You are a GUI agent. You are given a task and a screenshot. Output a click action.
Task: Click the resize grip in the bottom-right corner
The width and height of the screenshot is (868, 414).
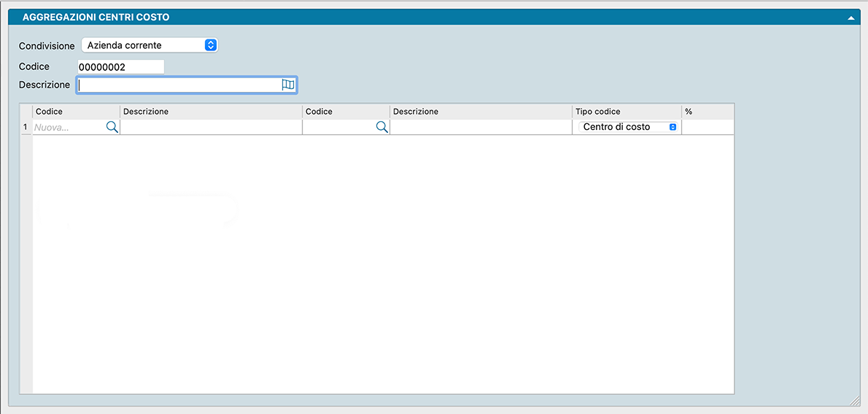[855, 400]
